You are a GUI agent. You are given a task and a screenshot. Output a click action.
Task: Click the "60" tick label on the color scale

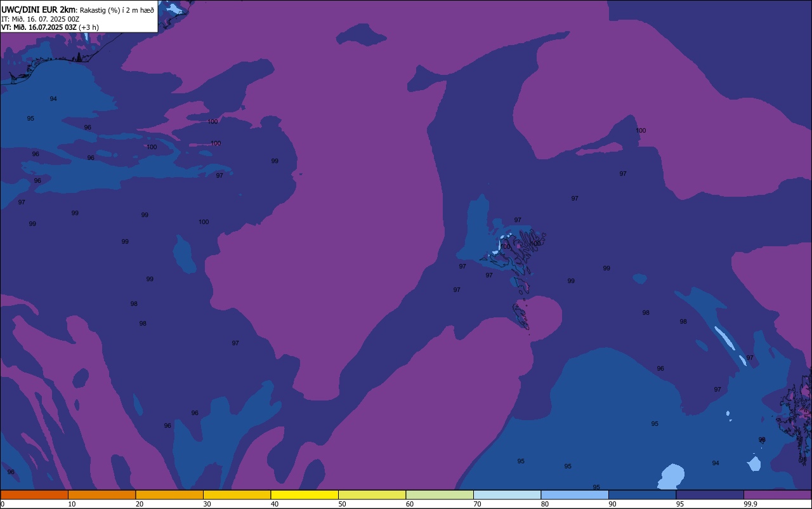coord(410,504)
